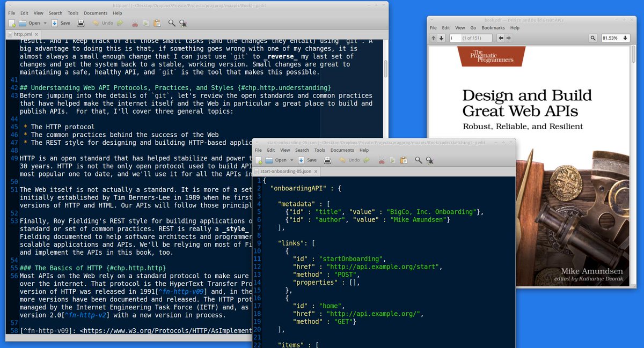The image size is (644, 348).
Task: Go to next page in book.pdf viewer
Action: 442,38
